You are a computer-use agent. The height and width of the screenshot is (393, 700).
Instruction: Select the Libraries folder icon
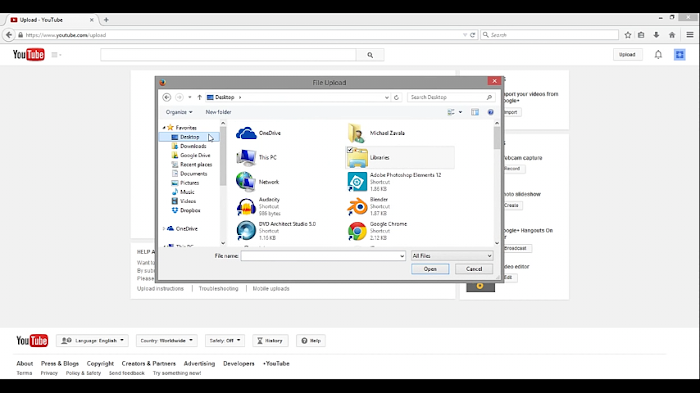pyautogui.click(x=358, y=158)
